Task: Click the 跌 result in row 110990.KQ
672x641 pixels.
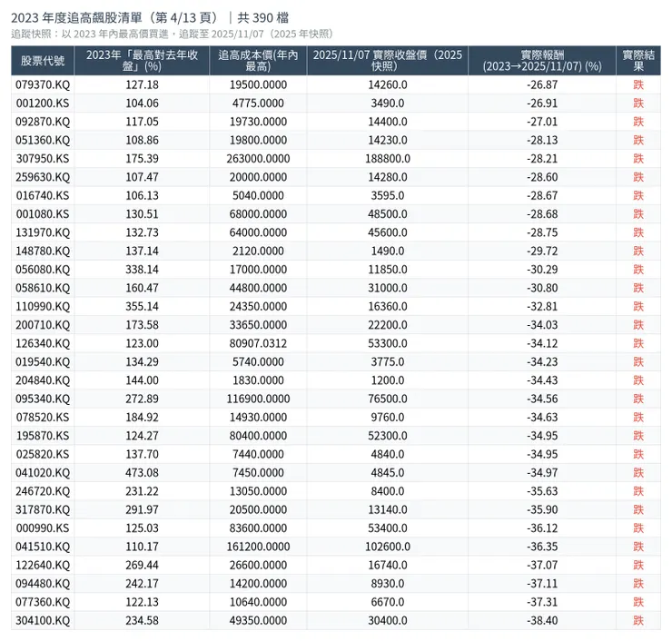Action: click(638, 306)
